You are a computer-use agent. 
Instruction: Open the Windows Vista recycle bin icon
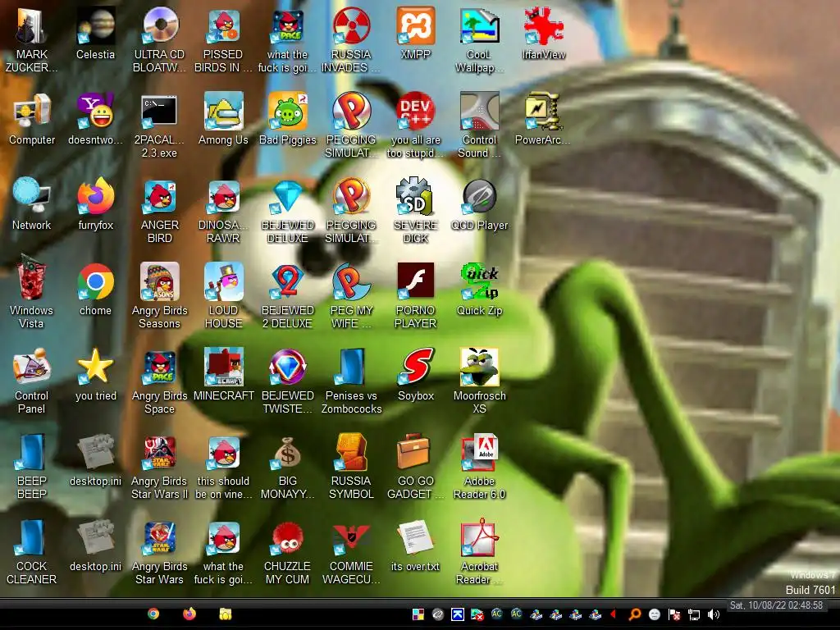coord(32,293)
